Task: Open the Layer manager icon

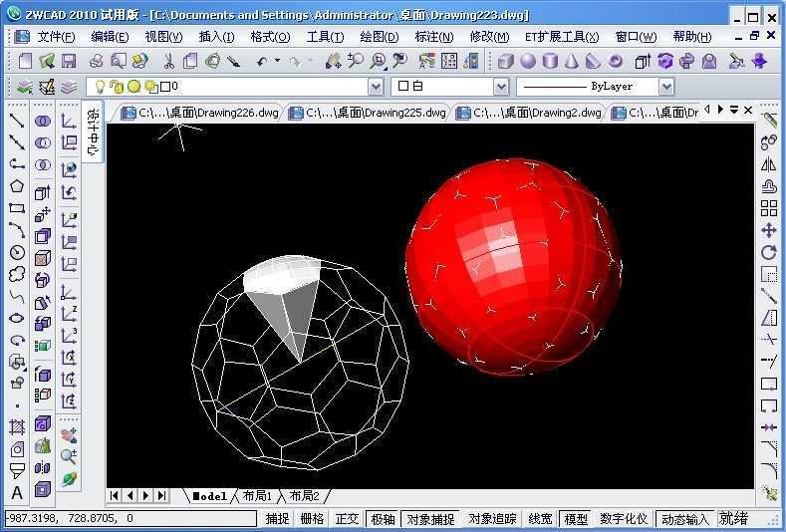Action: tap(47, 88)
